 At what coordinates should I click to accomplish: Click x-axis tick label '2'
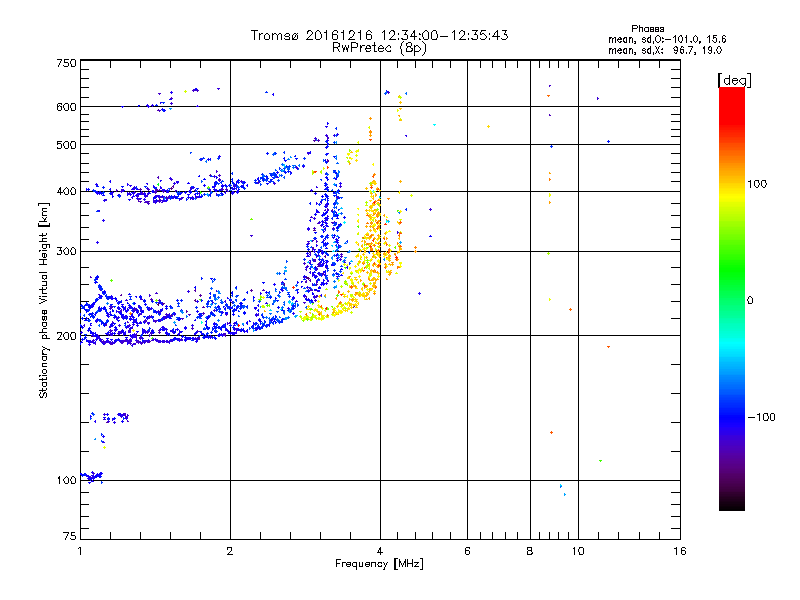point(230,551)
